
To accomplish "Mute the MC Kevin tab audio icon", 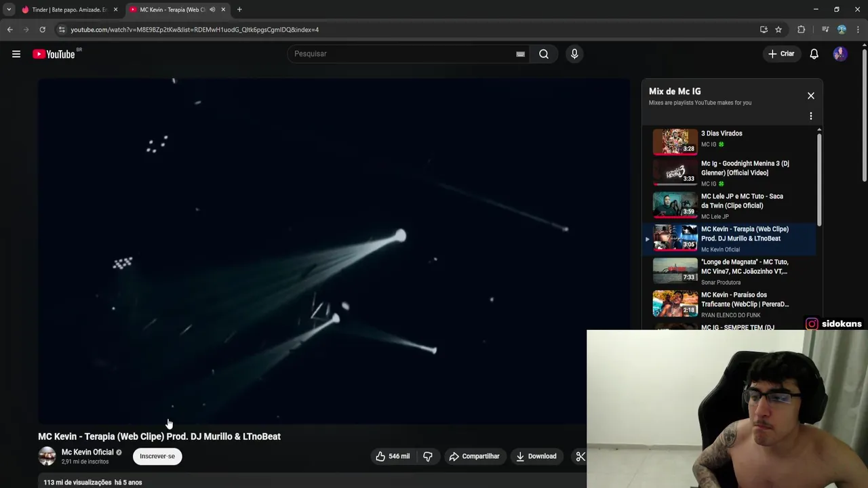I will [212, 9].
